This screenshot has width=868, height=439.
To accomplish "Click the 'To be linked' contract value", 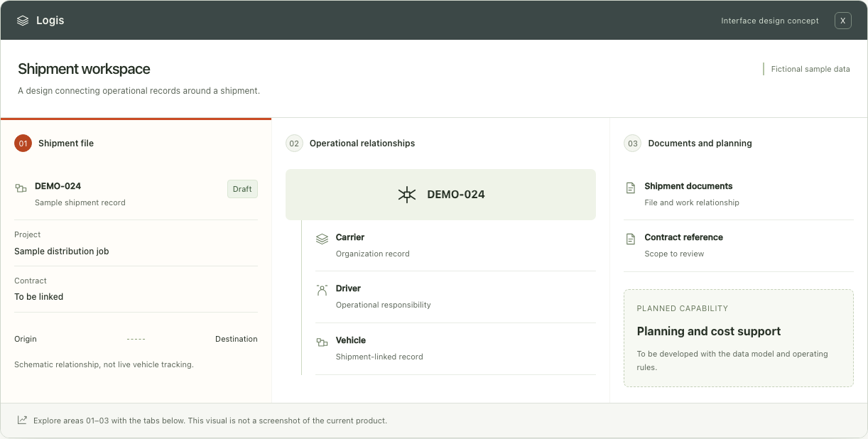I will click(x=39, y=297).
